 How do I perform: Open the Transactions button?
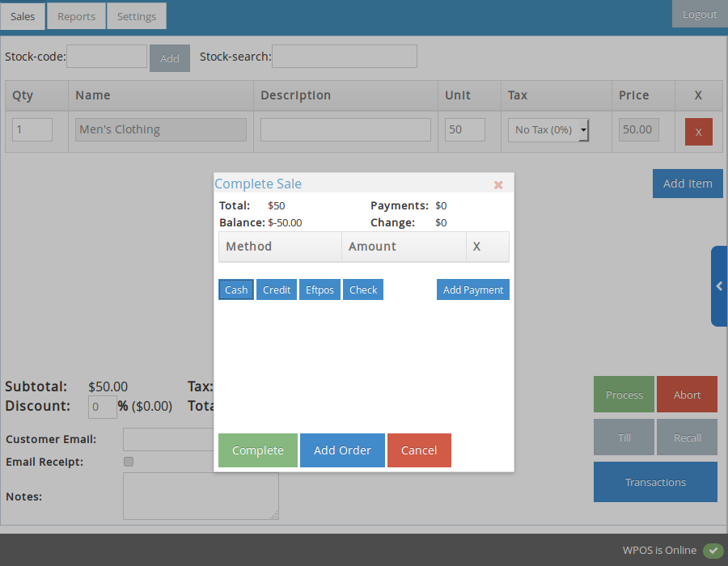pos(655,482)
